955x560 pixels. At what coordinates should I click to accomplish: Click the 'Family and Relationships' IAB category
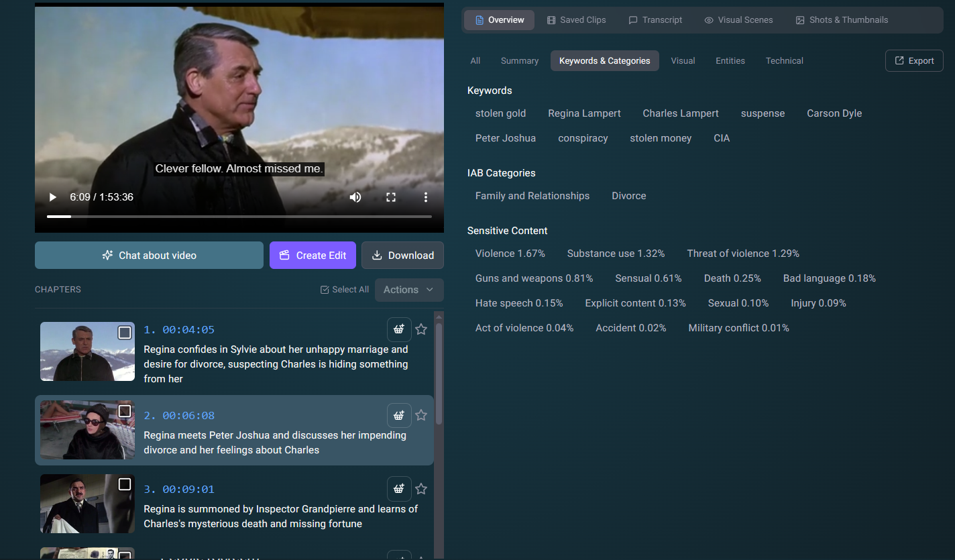pos(532,196)
